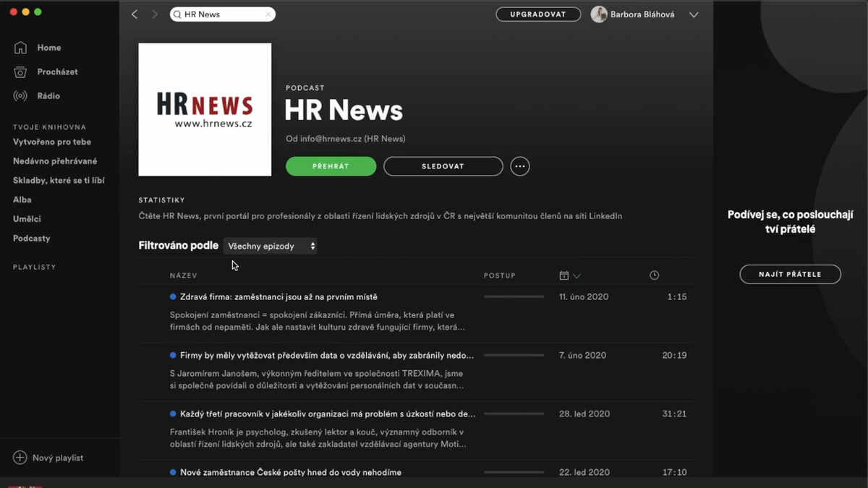Click description starting Spokojení zaměstnanci

pyautogui.click(x=318, y=321)
